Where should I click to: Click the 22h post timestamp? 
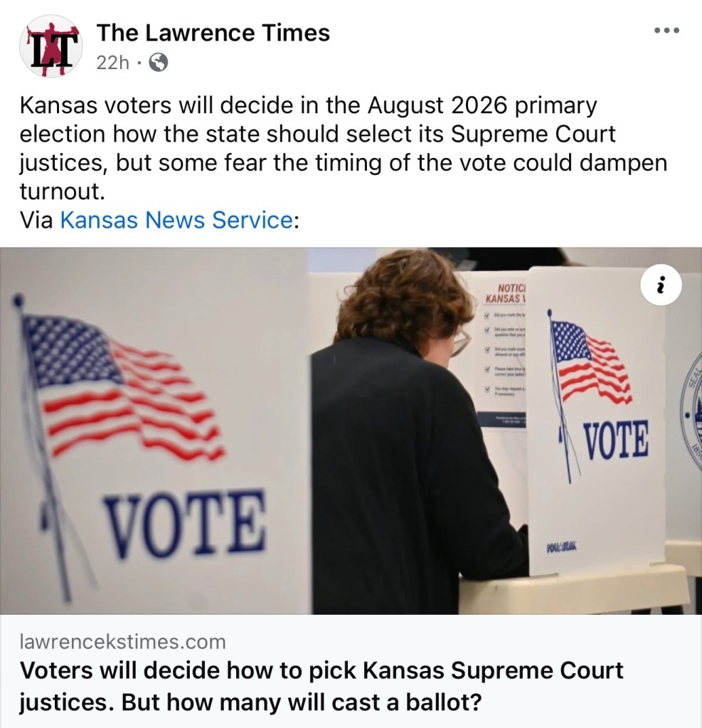(x=112, y=63)
